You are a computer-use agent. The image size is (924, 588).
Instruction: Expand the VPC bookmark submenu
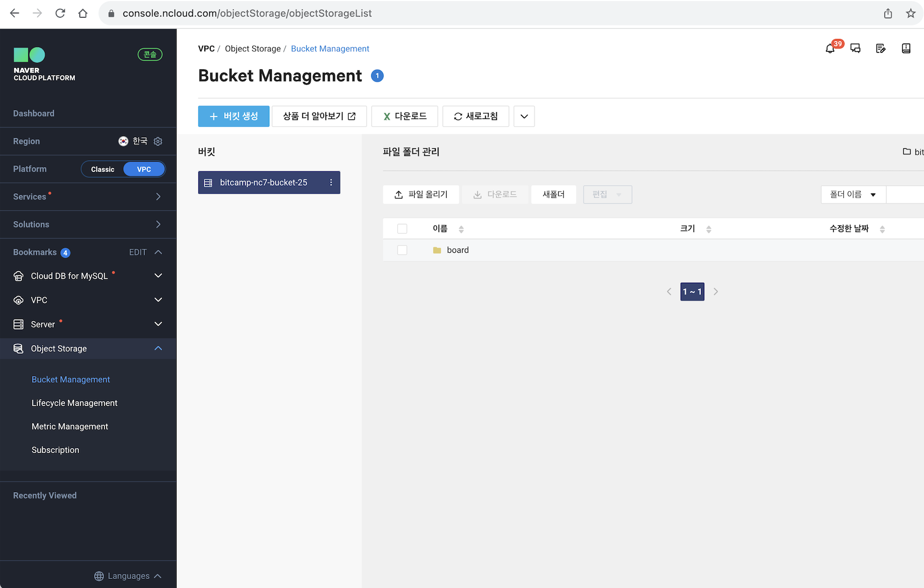(158, 300)
